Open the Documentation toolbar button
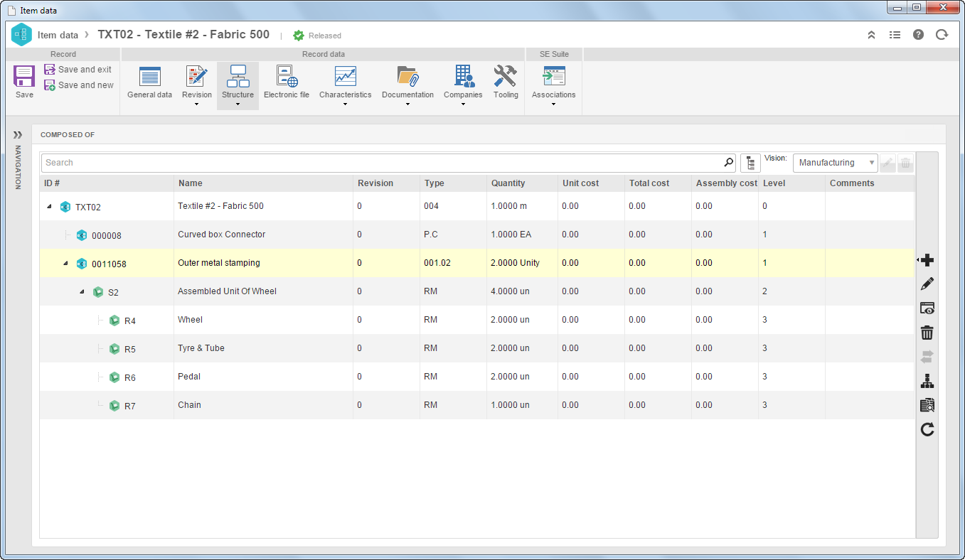 pos(407,82)
